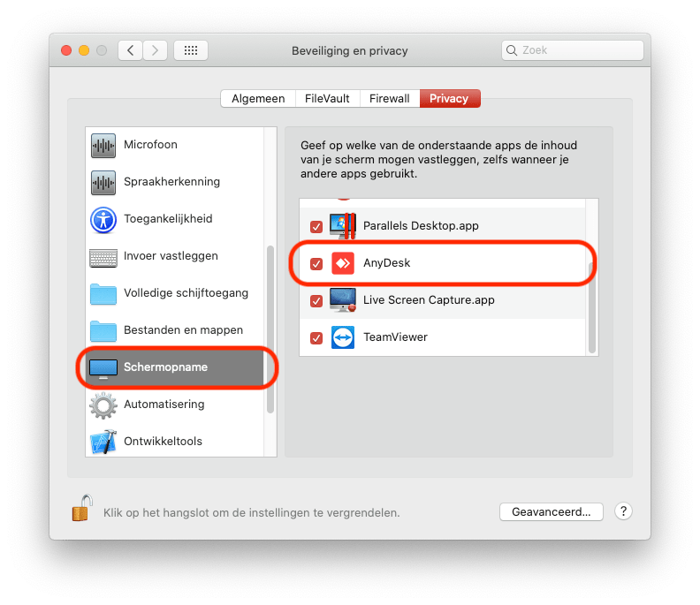Uncheck Parallels Desktop.app checkbox
700x605 pixels.
[x=316, y=227]
